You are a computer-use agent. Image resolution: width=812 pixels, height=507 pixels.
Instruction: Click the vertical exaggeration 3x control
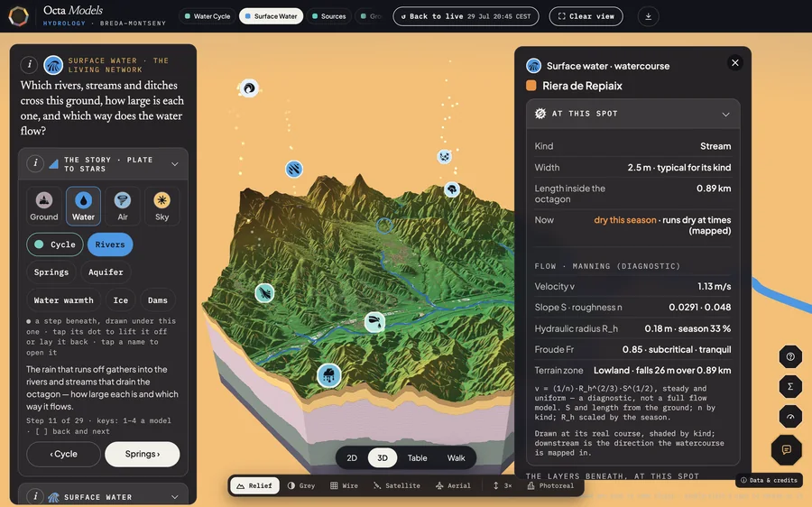tap(503, 485)
